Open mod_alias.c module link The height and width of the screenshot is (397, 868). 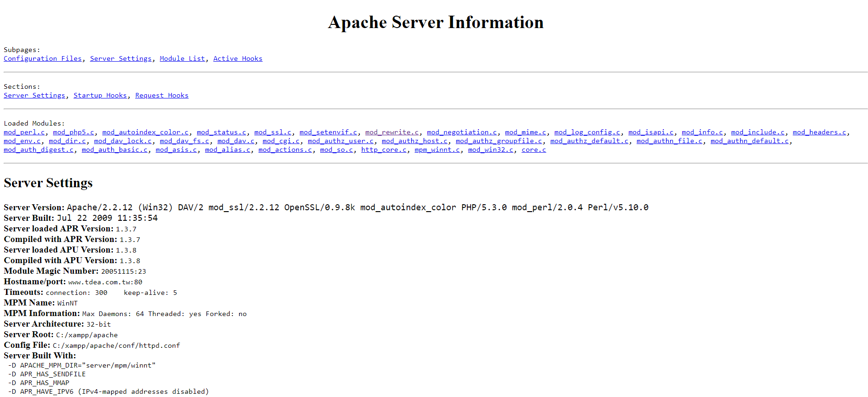tap(228, 150)
